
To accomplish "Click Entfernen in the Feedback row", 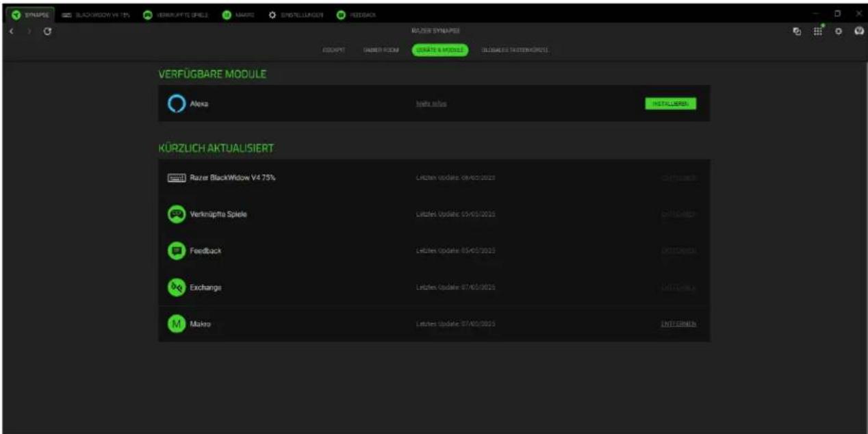I will click(678, 251).
